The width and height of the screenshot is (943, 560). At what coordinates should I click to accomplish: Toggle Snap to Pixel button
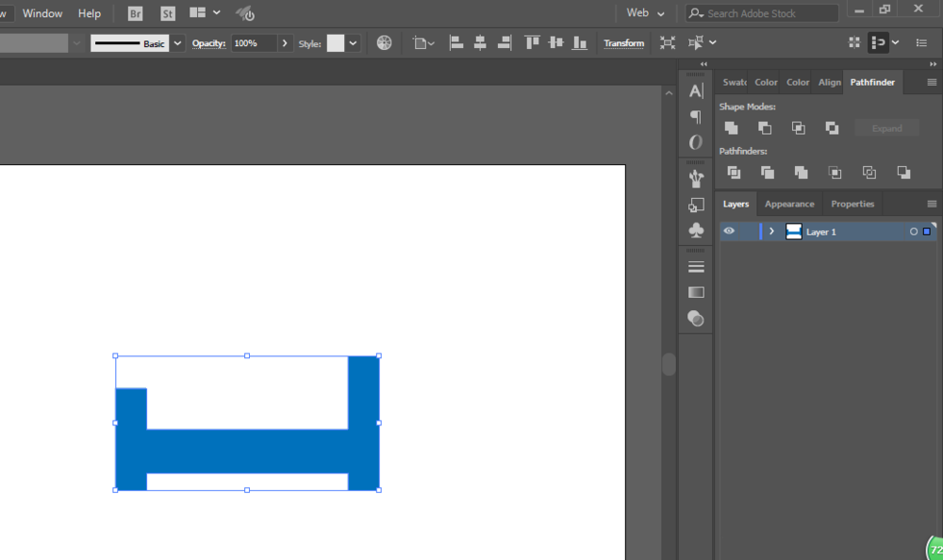(878, 42)
